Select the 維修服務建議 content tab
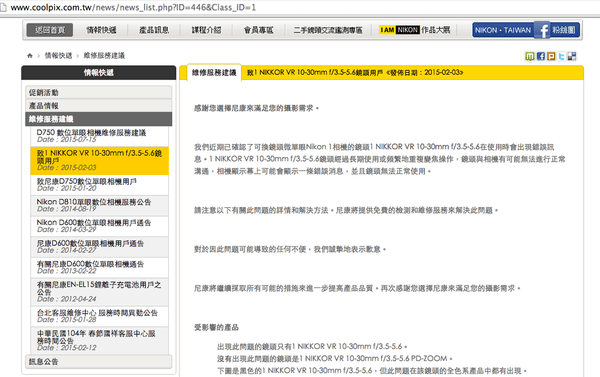Screen dimensions: 600x377 click(x=214, y=73)
